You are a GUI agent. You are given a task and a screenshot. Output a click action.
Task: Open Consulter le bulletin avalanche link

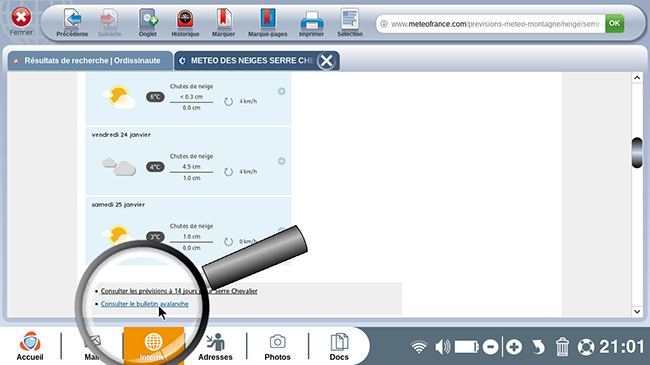tap(145, 304)
